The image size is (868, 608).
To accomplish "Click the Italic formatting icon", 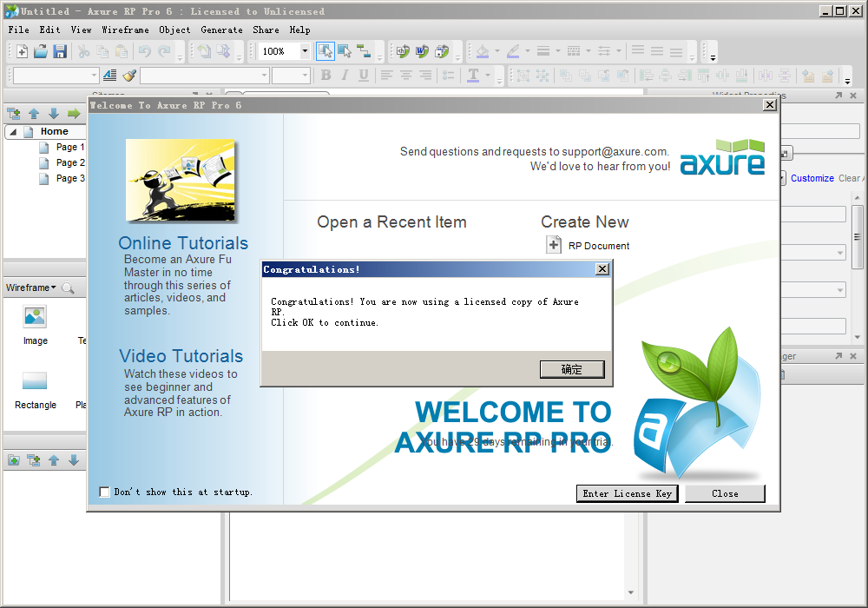I will click(345, 76).
